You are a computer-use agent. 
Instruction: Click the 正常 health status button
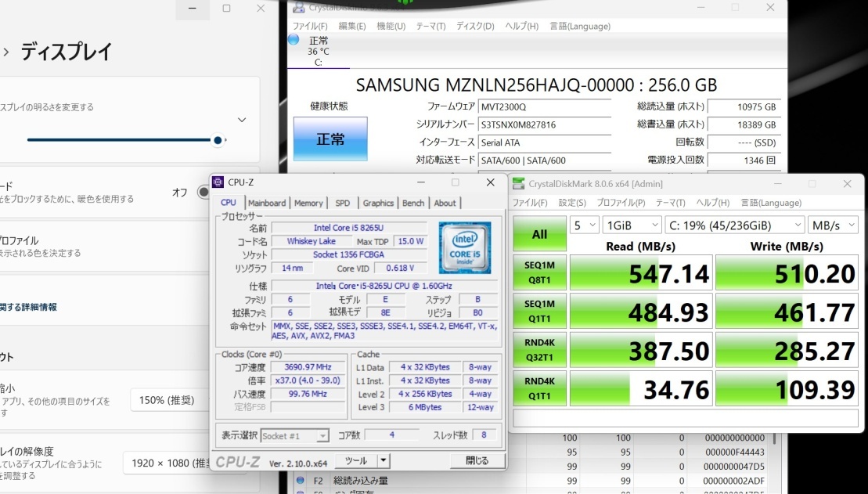coord(330,139)
